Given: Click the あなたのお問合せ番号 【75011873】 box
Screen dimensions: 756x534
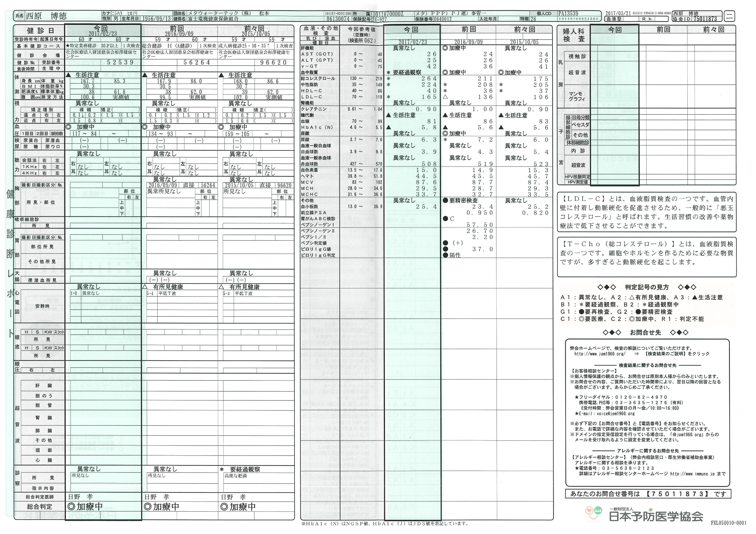Looking at the screenshot, I should [x=648, y=494].
